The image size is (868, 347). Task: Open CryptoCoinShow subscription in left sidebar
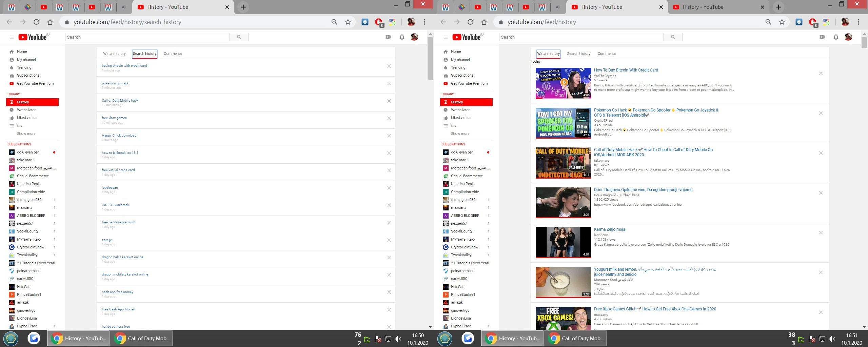click(31, 247)
